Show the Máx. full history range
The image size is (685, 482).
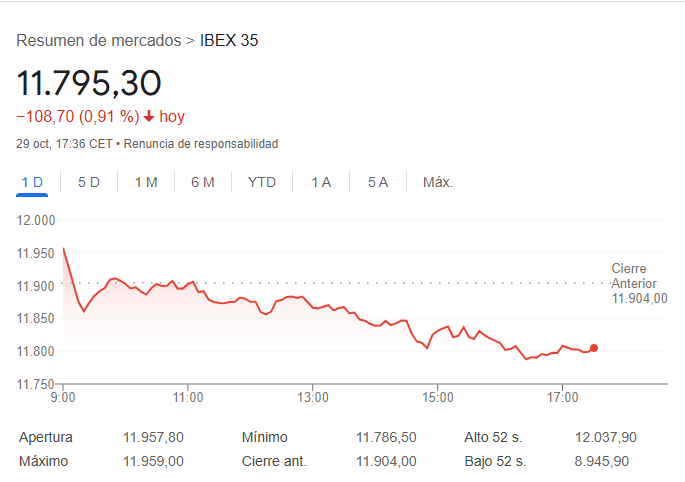click(438, 182)
